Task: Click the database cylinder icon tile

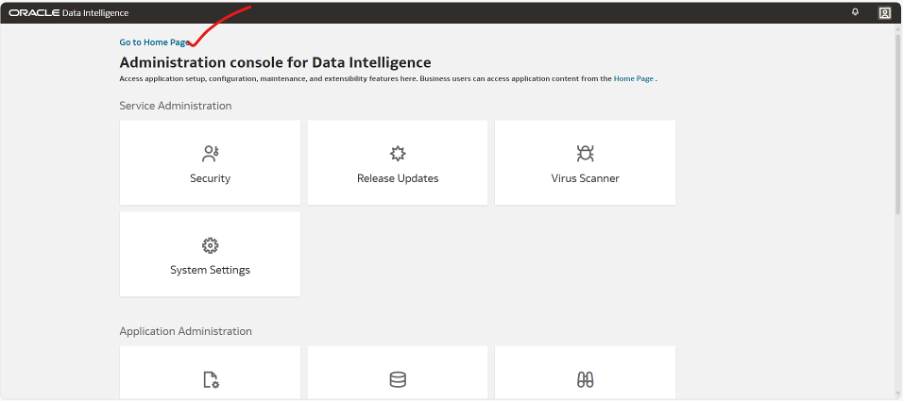Action: tap(398, 380)
